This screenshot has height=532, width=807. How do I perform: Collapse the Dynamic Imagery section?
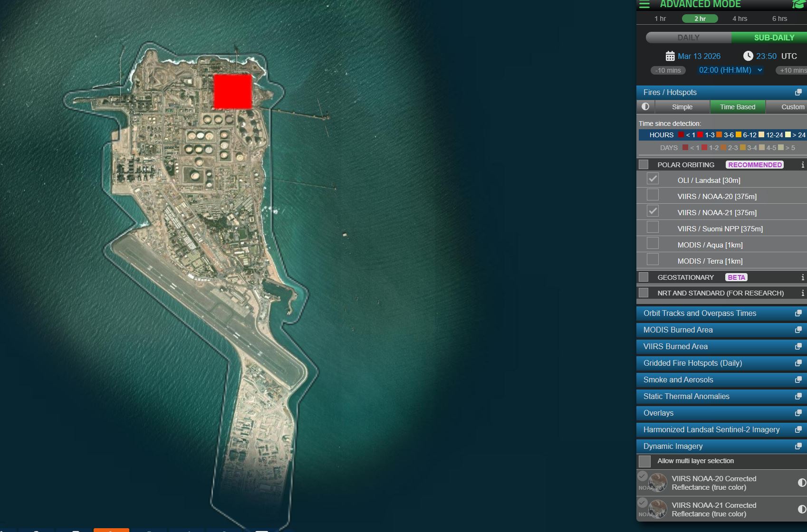coord(721,446)
